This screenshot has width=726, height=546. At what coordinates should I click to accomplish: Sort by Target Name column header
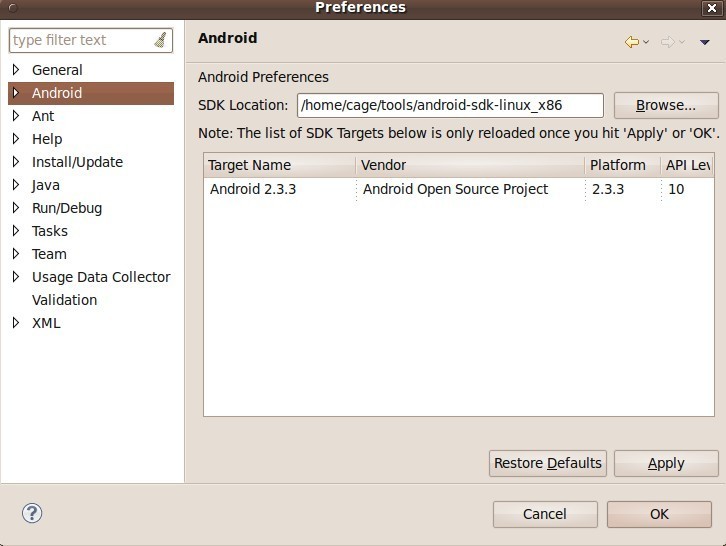pos(280,165)
